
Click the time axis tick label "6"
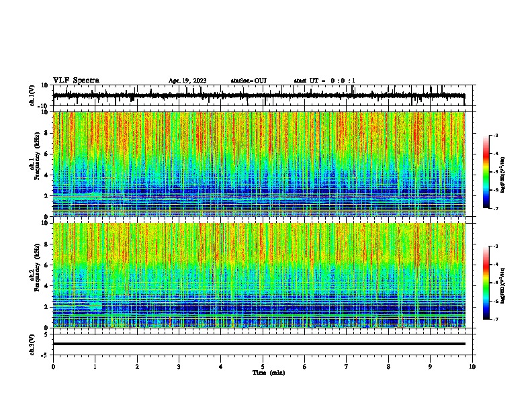pos(305,367)
